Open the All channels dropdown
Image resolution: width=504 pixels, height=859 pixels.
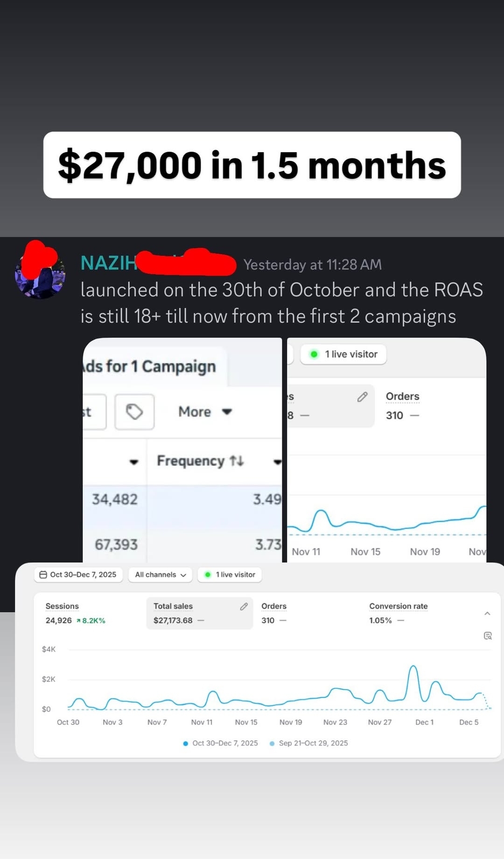tap(160, 574)
